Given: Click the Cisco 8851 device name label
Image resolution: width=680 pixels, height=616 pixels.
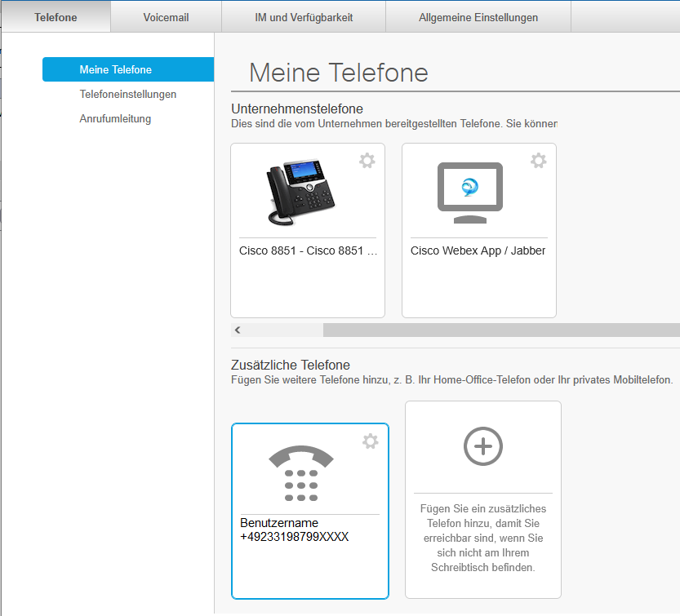Looking at the screenshot, I should click(308, 250).
